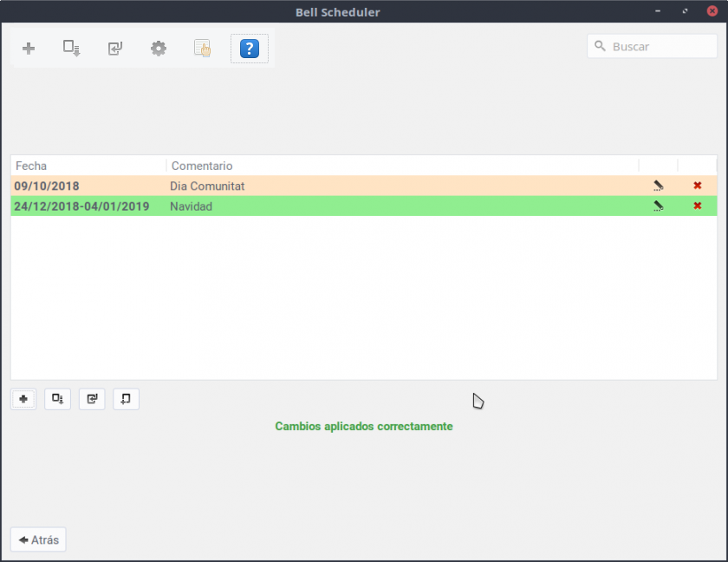Remove the Navidad entry using red X

(x=698, y=206)
